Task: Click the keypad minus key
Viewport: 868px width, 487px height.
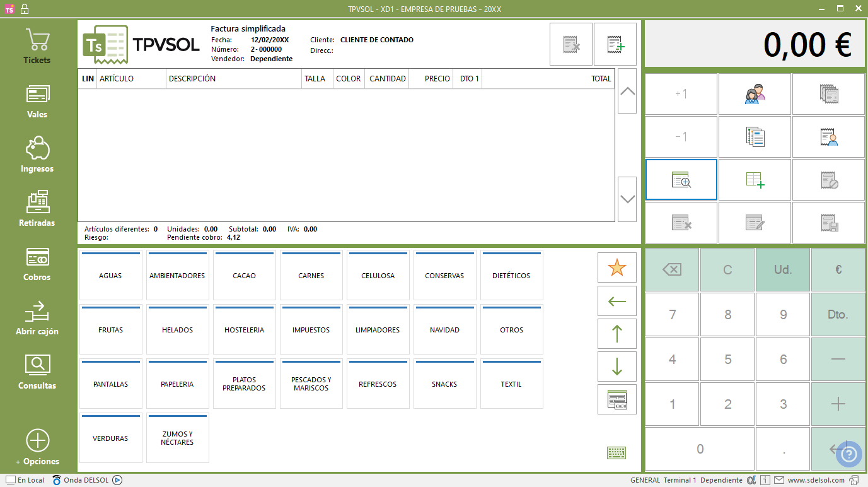Action: point(838,360)
